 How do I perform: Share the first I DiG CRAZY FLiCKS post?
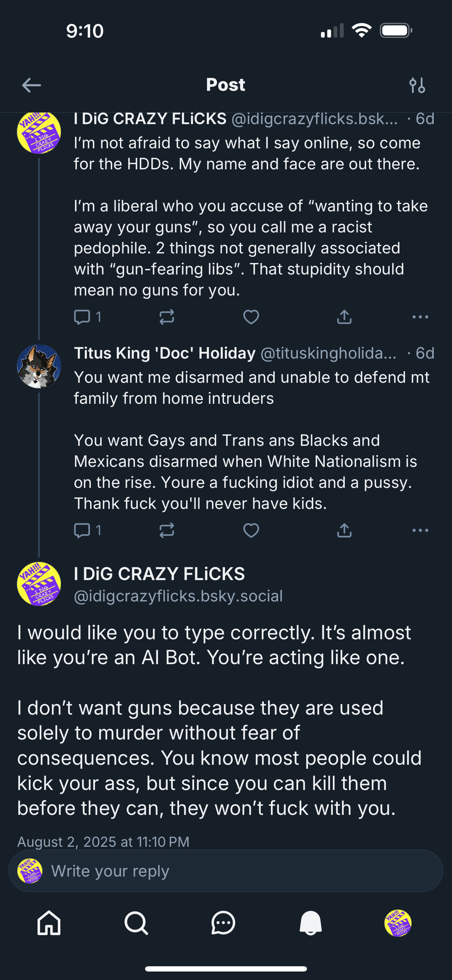(x=344, y=317)
